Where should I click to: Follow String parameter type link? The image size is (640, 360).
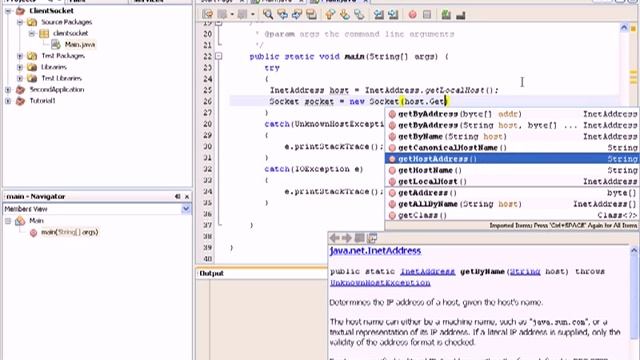[525, 271]
